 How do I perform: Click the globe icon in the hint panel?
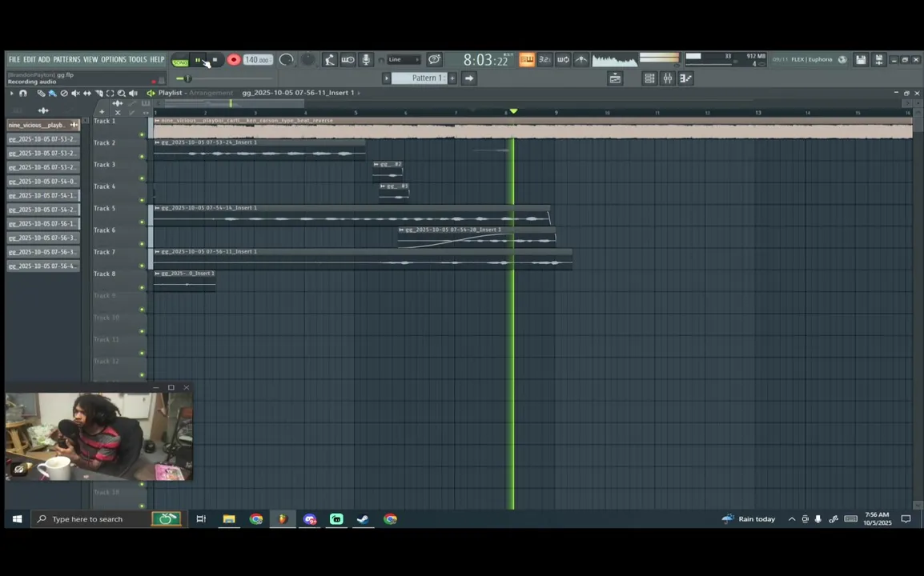coord(842,59)
